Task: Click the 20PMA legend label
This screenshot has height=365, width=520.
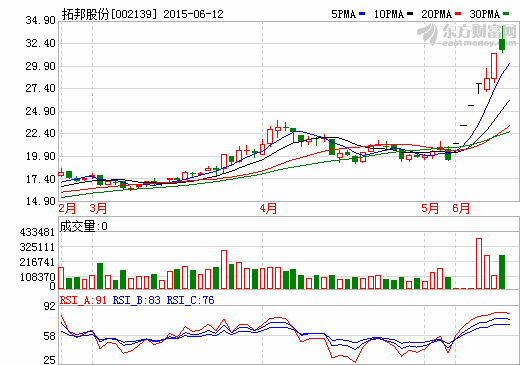Action: tap(437, 14)
